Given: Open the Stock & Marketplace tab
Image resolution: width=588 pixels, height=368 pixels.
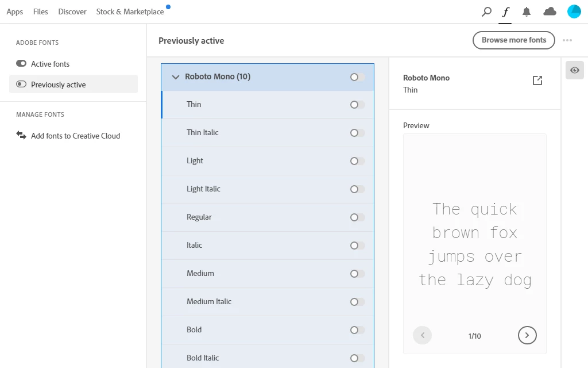Looking at the screenshot, I should point(130,11).
